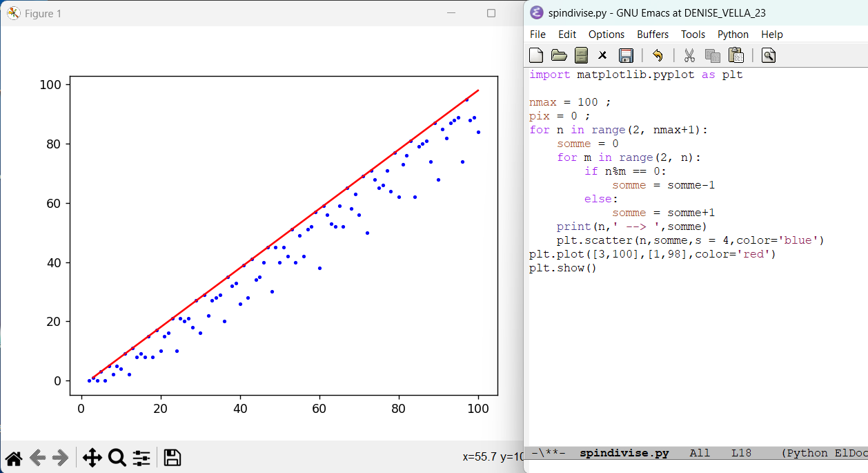Screen dimensions: 868x473
Task: Reset plot to original home view
Action: coord(14,457)
